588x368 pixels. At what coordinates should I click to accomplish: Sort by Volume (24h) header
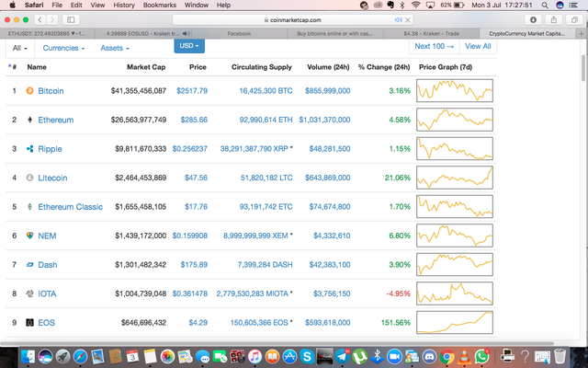(328, 67)
